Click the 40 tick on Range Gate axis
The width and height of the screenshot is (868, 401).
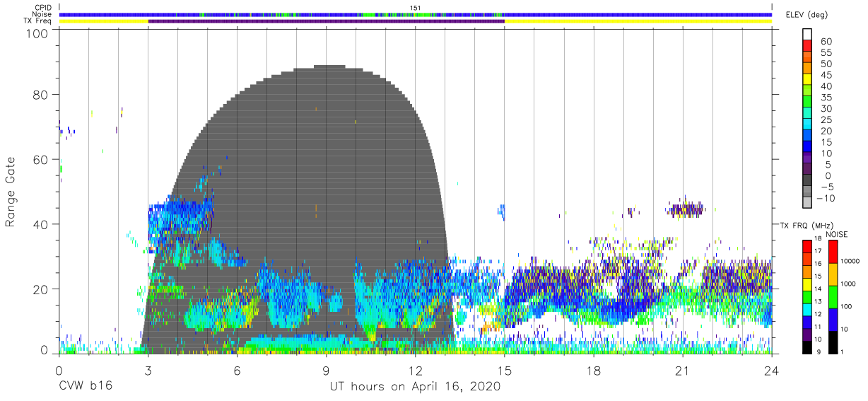click(41, 224)
